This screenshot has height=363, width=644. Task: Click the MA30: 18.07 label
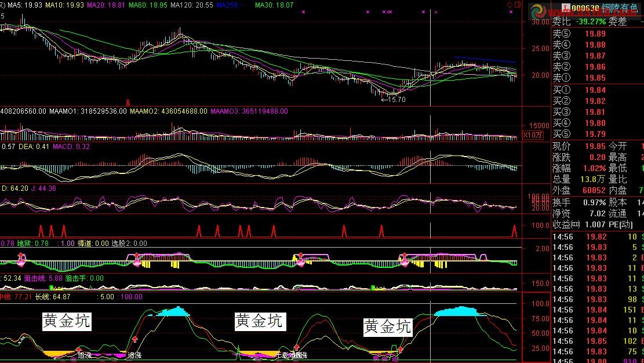[274, 5]
